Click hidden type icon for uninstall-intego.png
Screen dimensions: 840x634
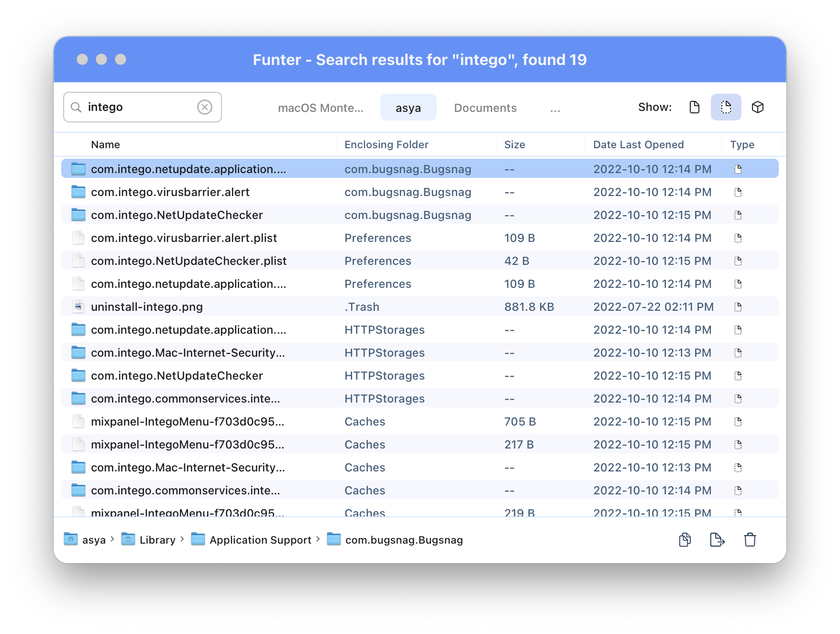(738, 306)
